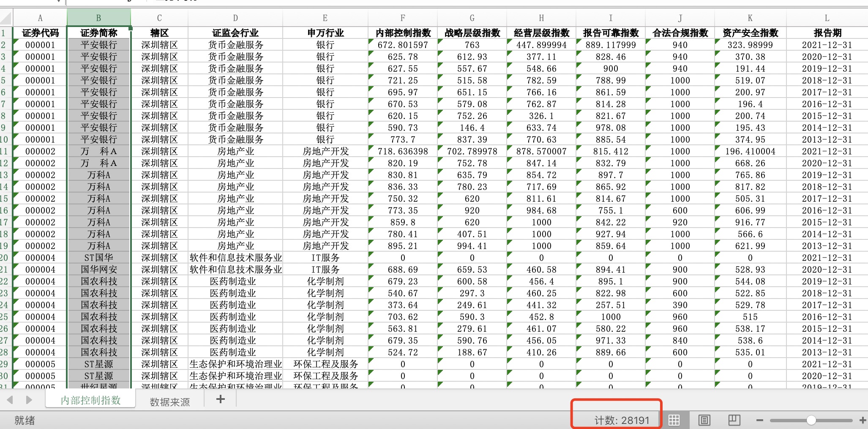Image resolution: width=868 pixels, height=429 pixels.
Task: Adjust the zoom slider handle
Action: 811,420
